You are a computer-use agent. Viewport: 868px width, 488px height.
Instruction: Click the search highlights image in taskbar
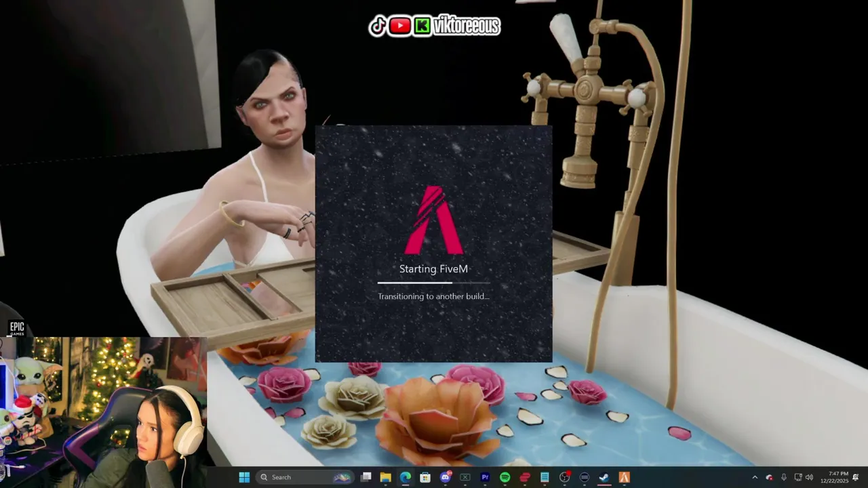tap(342, 477)
